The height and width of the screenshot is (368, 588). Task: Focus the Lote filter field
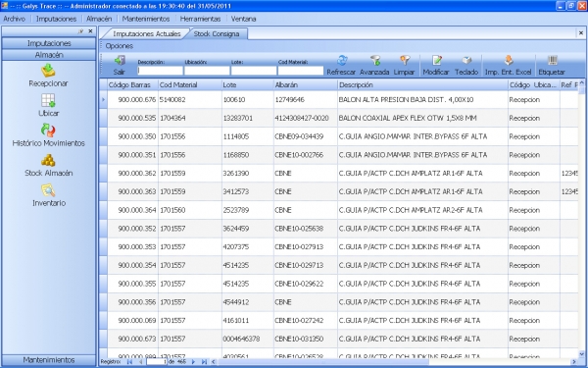tap(254, 71)
